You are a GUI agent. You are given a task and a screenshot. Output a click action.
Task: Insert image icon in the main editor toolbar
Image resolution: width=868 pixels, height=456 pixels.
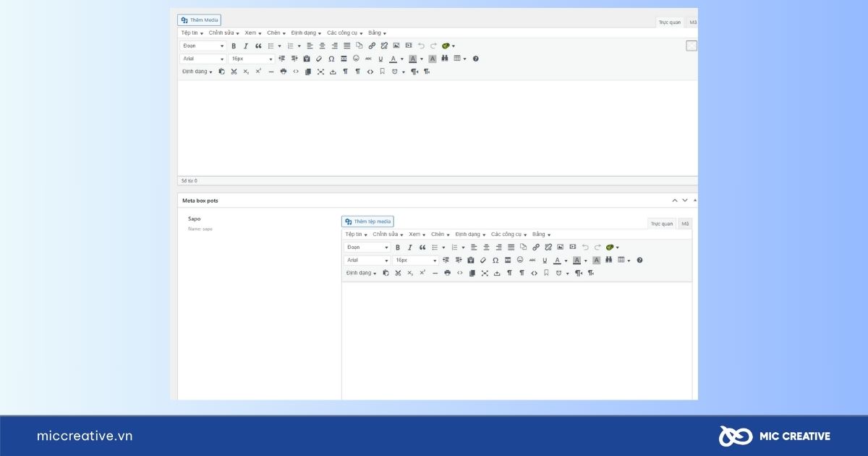coord(396,46)
